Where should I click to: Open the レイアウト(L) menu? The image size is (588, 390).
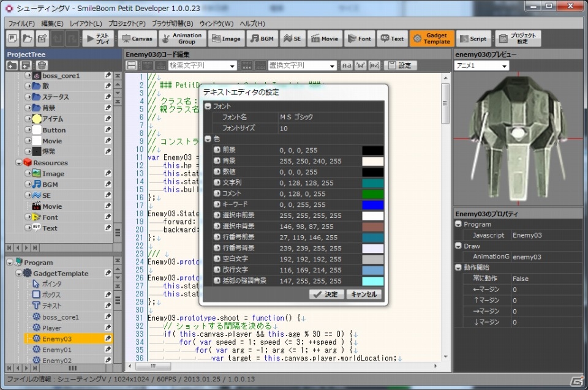coord(86,23)
